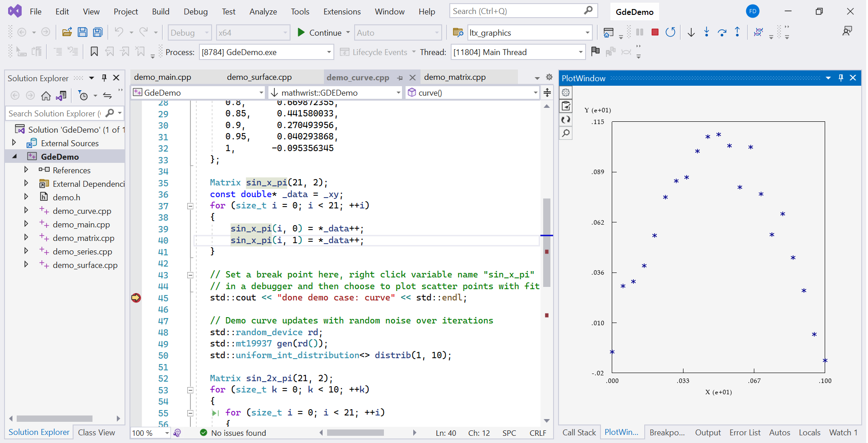This screenshot has width=868, height=443.
Task: Pin the Solution Explorer panel
Action: point(104,78)
